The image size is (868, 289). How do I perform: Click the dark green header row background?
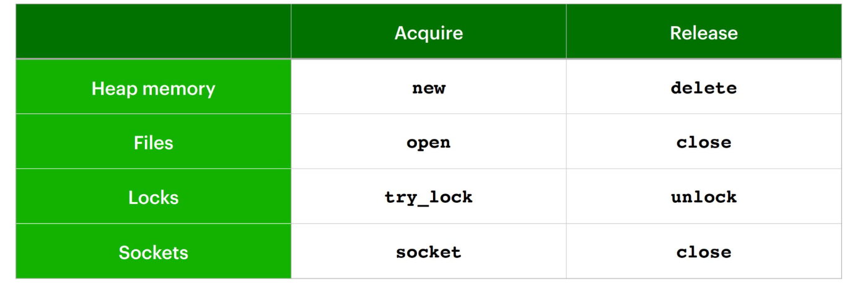(x=429, y=32)
